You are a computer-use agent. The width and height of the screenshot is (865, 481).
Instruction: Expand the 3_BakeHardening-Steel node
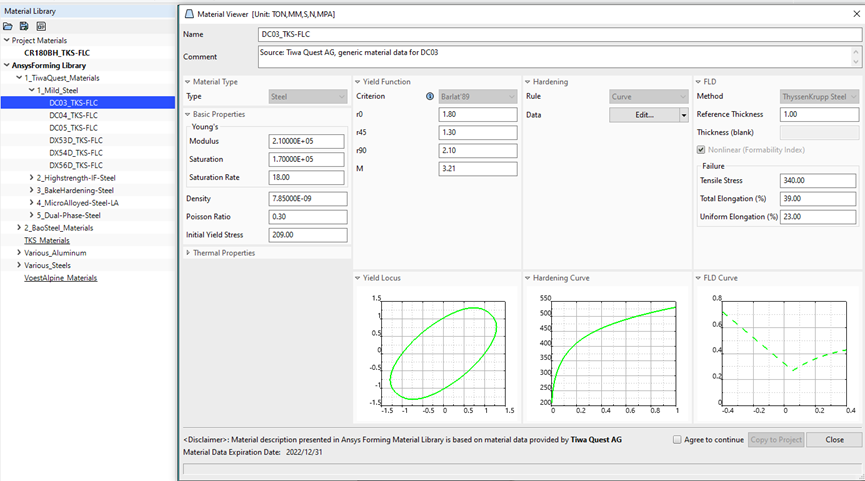pyautogui.click(x=31, y=190)
